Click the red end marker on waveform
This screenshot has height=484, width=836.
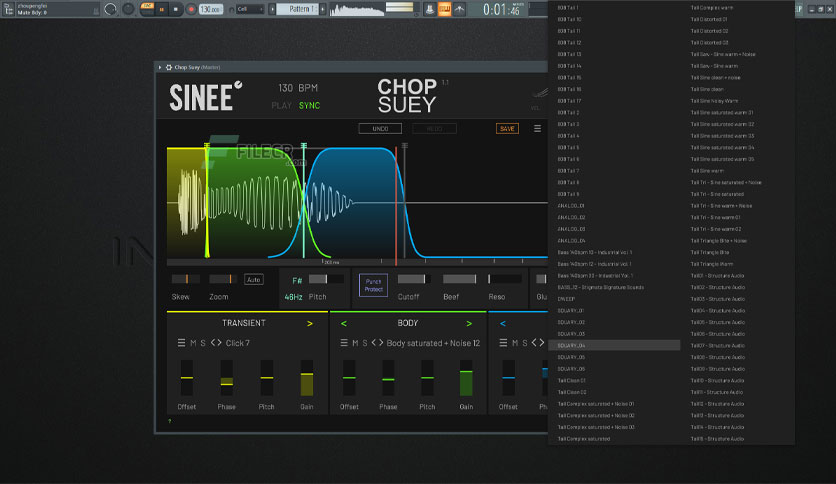pyautogui.click(x=396, y=205)
